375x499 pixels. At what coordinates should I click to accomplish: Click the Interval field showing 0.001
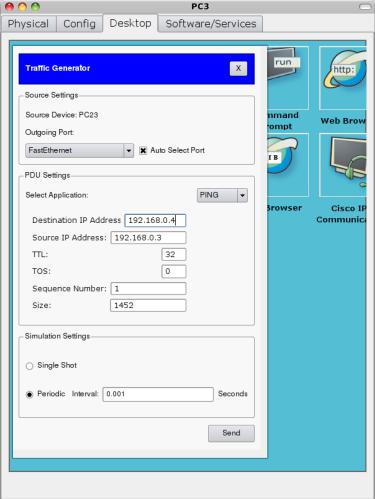(158, 394)
